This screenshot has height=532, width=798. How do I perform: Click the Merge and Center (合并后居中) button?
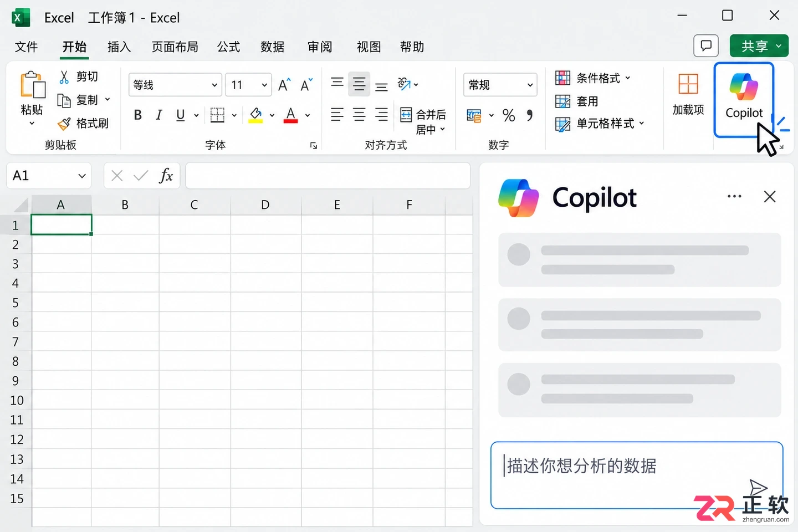click(423, 121)
